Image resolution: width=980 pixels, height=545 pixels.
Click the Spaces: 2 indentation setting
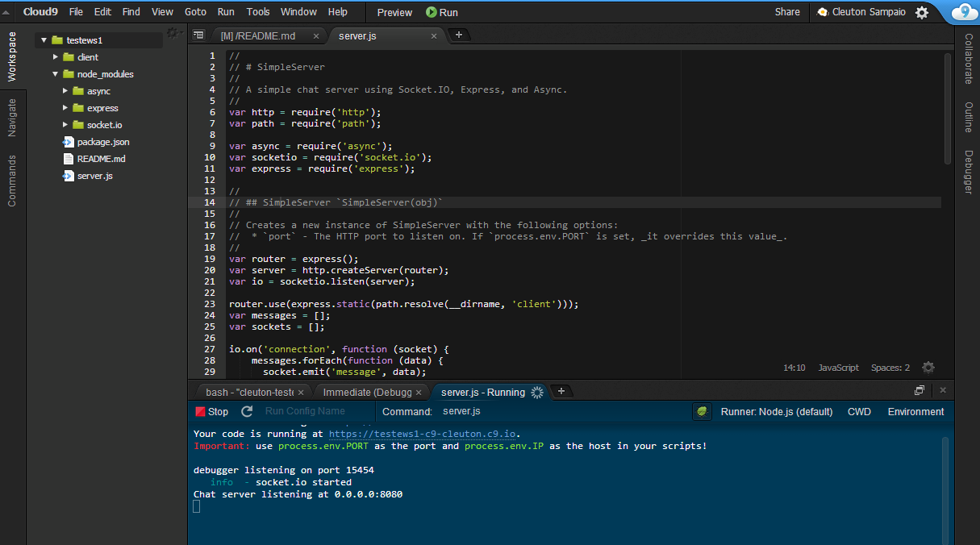[x=890, y=368]
